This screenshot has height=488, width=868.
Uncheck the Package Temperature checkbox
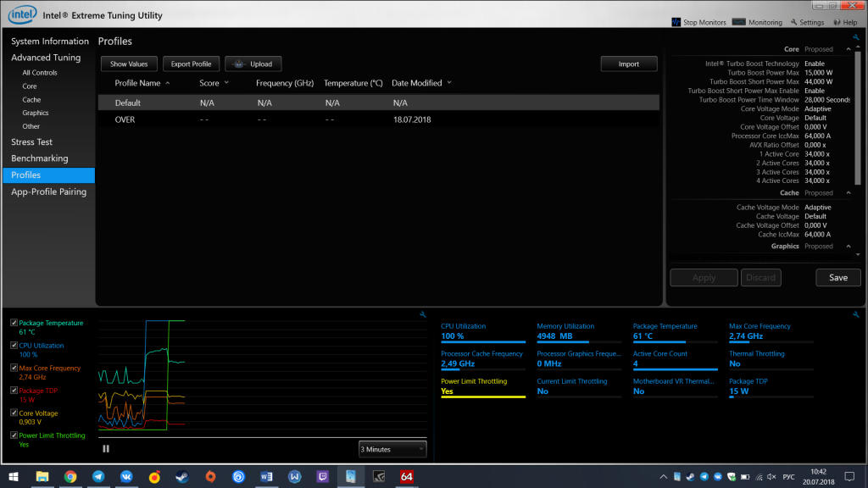pyautogui.click(x=14, y=323)
